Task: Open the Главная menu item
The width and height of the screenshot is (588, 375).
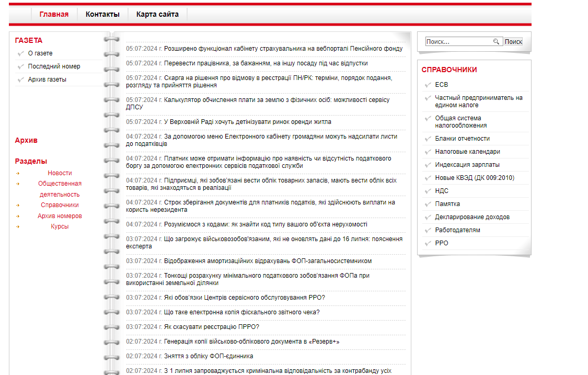Action: tap(54, 14)
